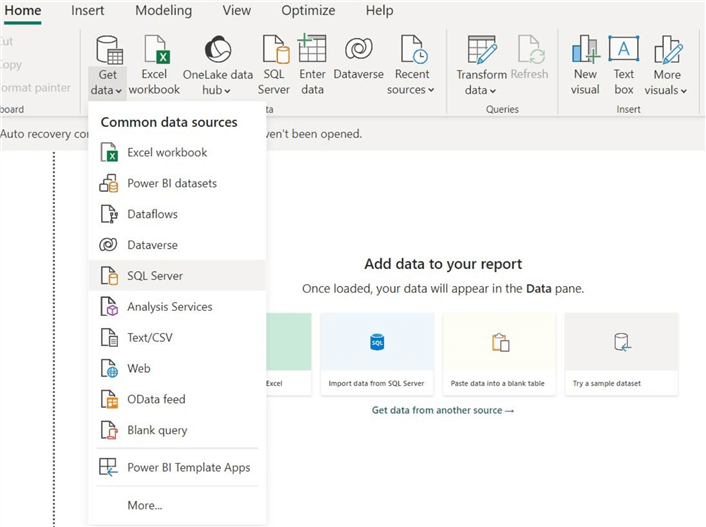Click the Enter data table icon

(312, 48)
